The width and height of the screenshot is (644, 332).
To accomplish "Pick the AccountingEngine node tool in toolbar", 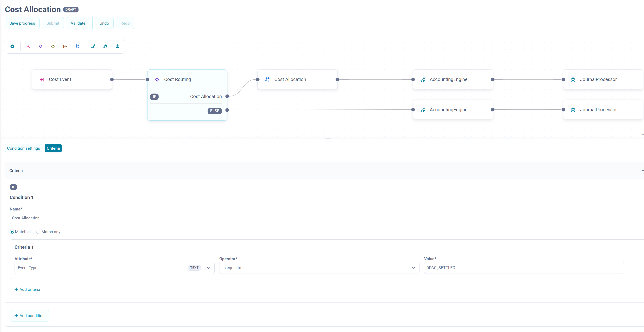I will coord(93,46).
